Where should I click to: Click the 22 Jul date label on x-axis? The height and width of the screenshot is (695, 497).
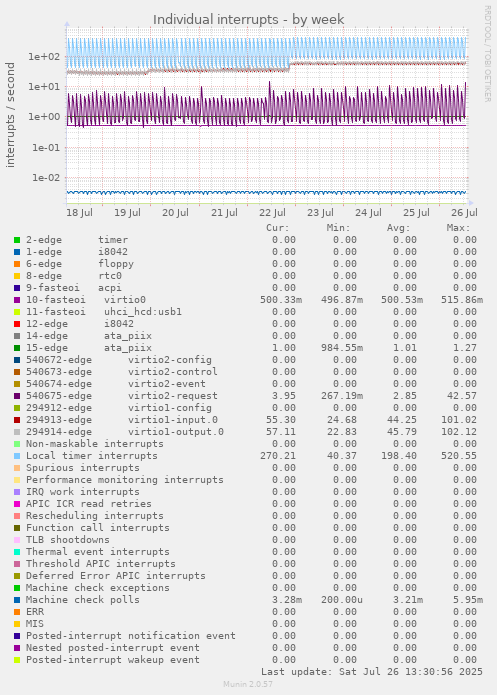272,213
